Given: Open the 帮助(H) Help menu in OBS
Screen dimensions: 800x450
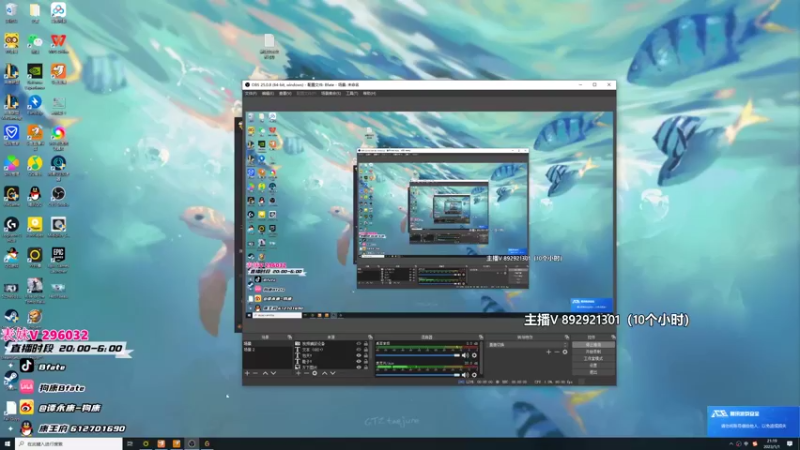Looking at the screenshot, I should tap(369, 93).
